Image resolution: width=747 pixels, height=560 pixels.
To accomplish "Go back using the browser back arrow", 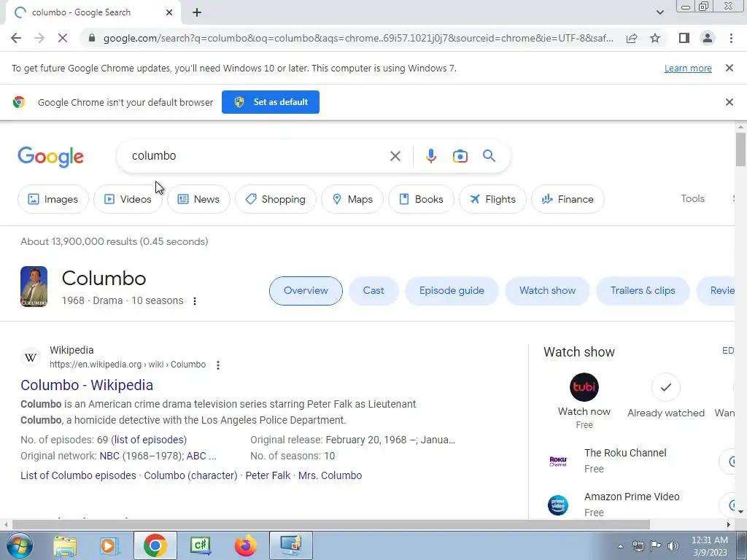I will tap(16, 38).
